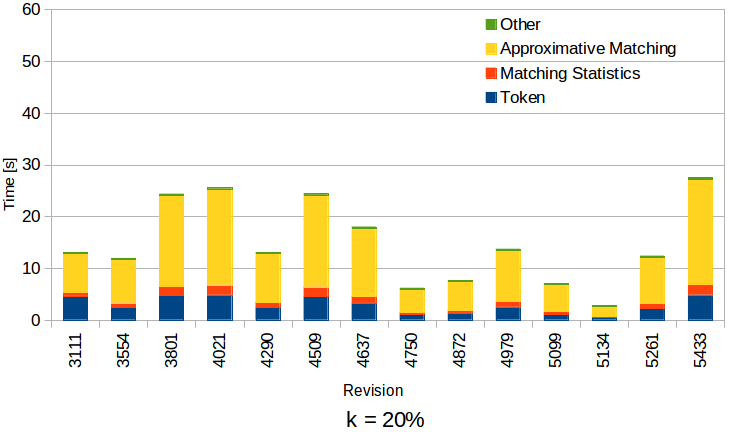Click the blue Token legend swatch

489,98
